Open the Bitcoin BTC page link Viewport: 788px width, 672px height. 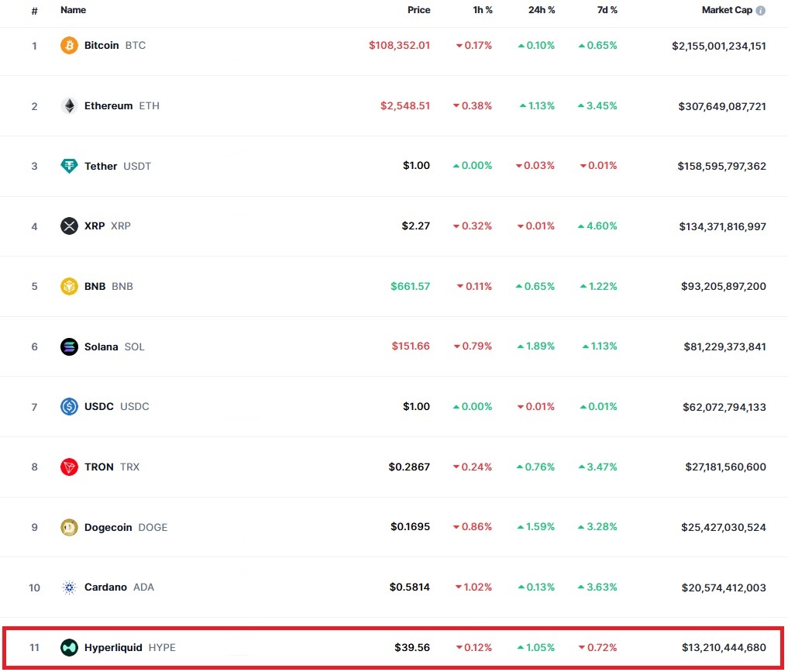115,45
